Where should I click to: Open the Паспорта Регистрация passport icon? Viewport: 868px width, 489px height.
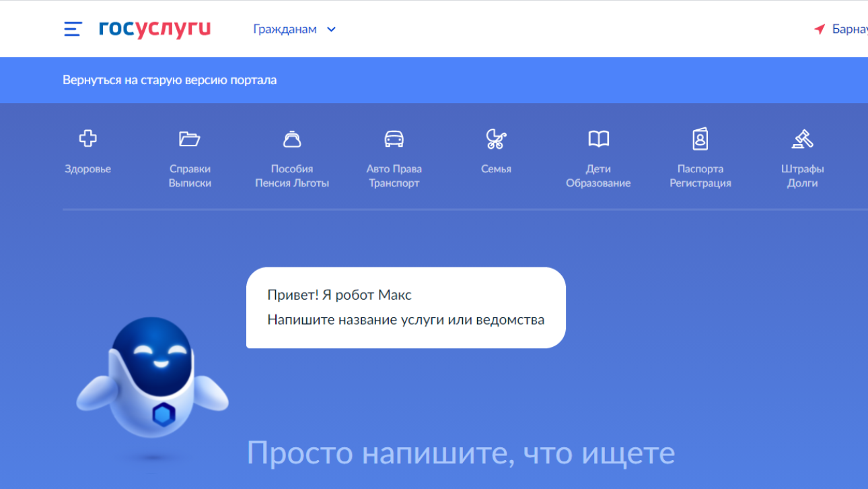click(700, 139)
